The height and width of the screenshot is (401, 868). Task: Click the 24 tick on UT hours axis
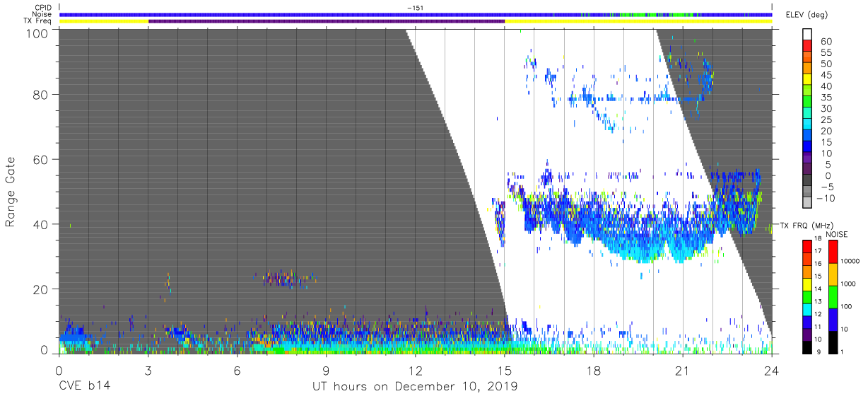coord(771,371)
